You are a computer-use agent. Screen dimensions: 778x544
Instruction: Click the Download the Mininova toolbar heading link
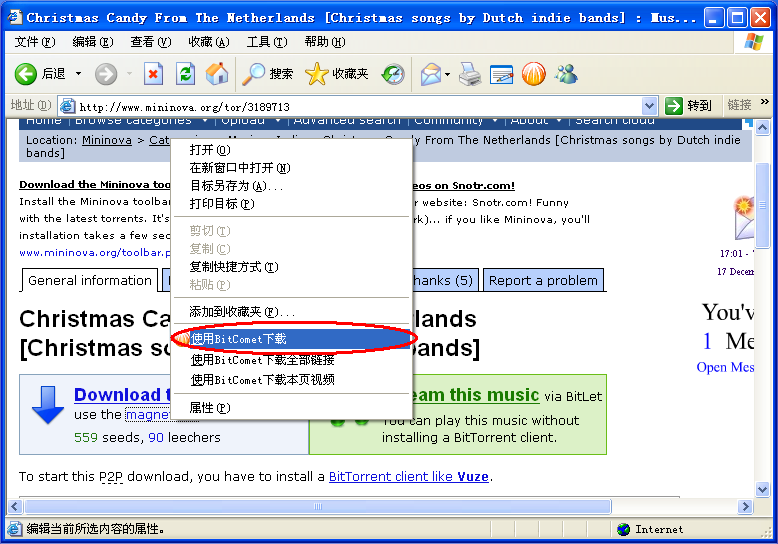pyautogui.click(x=94, y=185)
